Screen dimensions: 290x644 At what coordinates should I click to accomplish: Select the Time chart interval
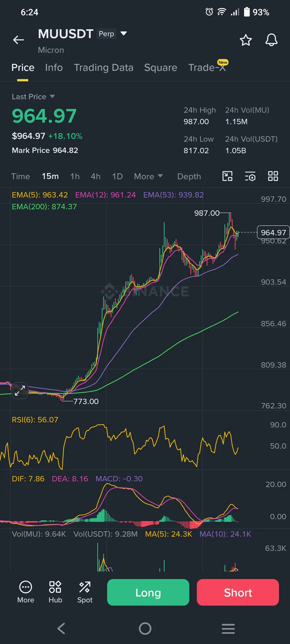[x=21, y=176]
